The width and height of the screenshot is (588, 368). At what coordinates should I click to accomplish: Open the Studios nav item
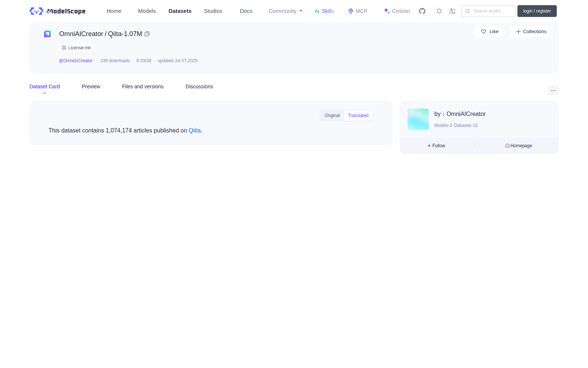pyautogui.click(x=213, y=11)
